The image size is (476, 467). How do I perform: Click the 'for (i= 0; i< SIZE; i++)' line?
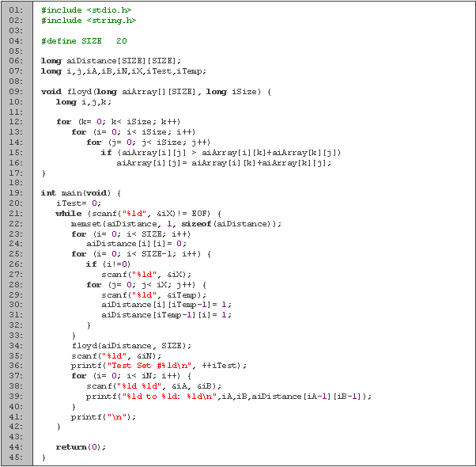130,234
